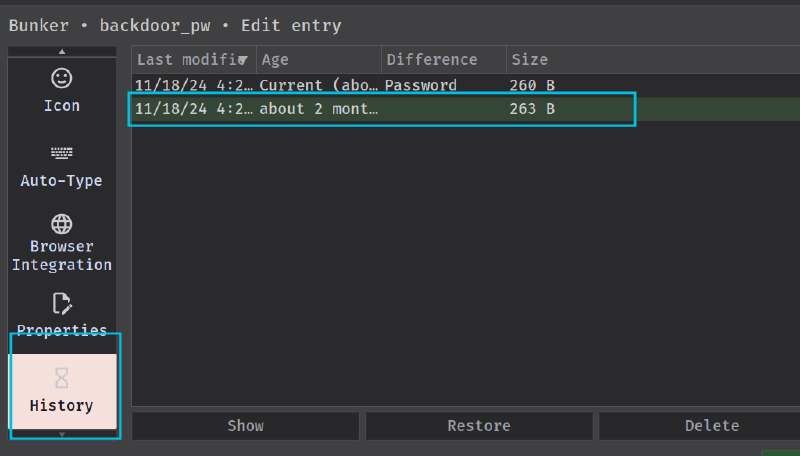
Task: Open the Properties document icon section
Action: (62, 303)
